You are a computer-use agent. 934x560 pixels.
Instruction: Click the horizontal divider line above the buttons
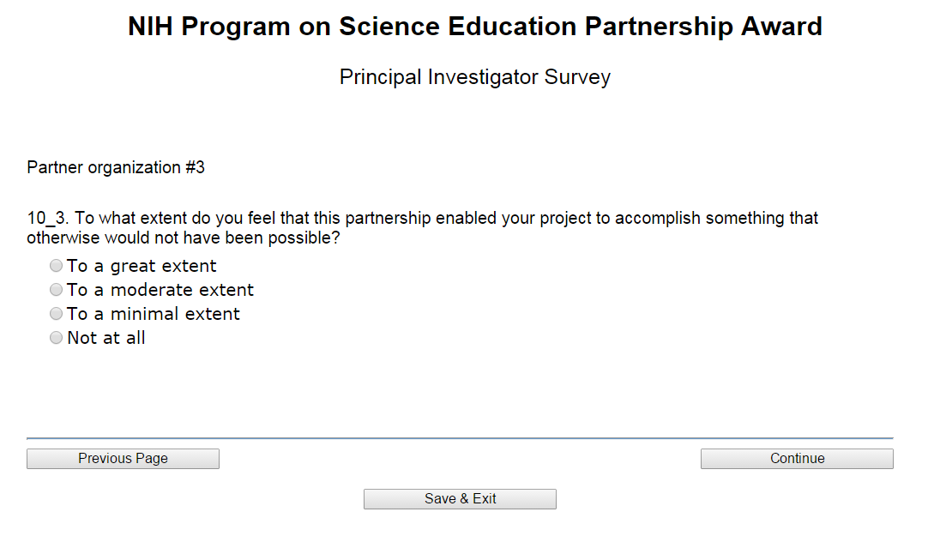click(460, 438)
